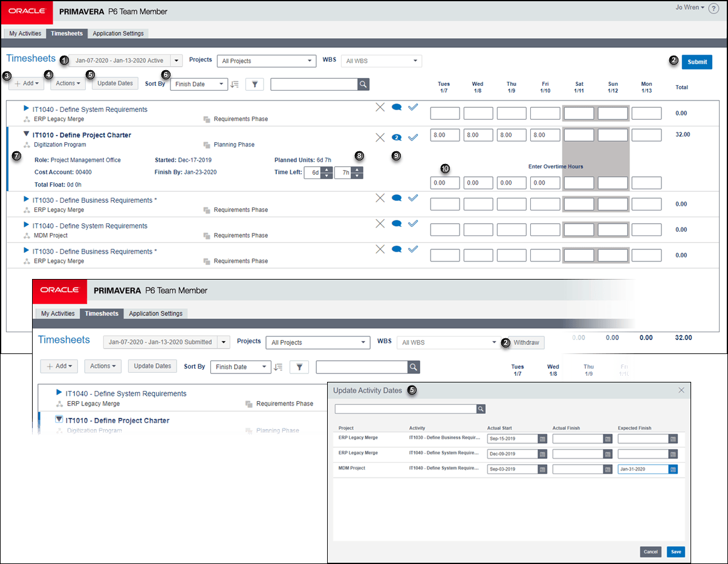The width and height of the screenshot is (728, 564).
Task: Toggle sort order icon in Active timesheet window
Action: pos(235,84)
